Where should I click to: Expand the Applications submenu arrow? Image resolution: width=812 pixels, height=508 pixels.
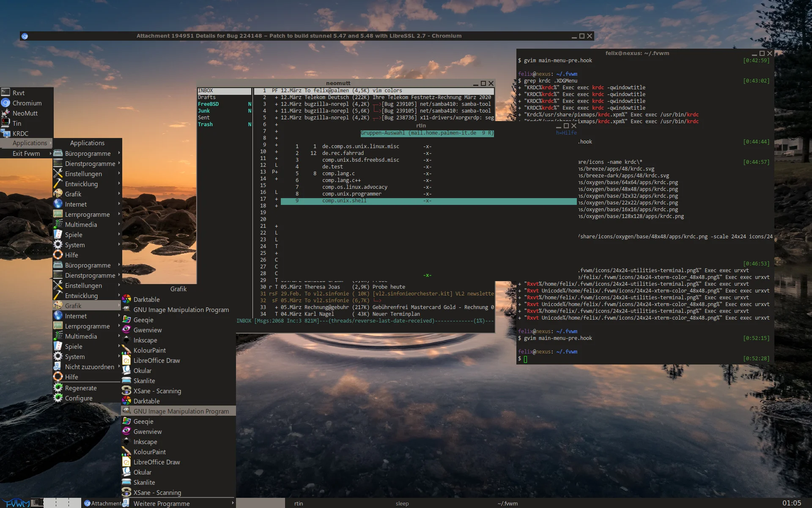[50, 143]
